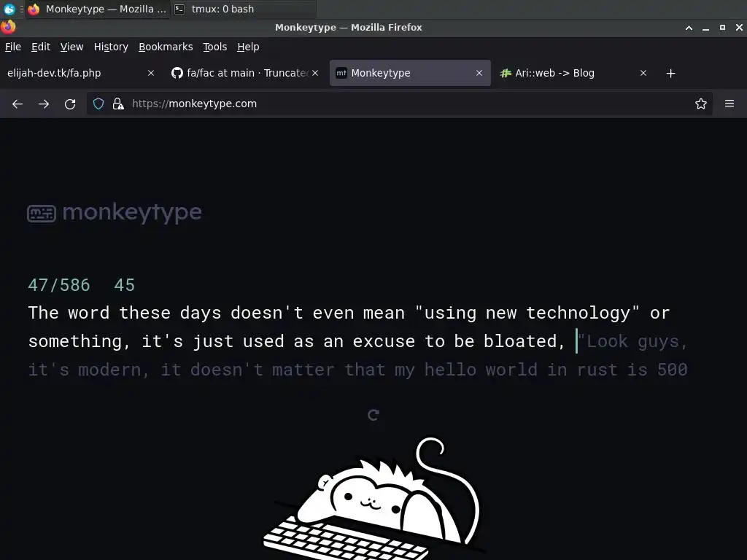Open a new tab with the plus button
Image resolution: width=747 pixels, height=560 pixels.
coord(671,74)
